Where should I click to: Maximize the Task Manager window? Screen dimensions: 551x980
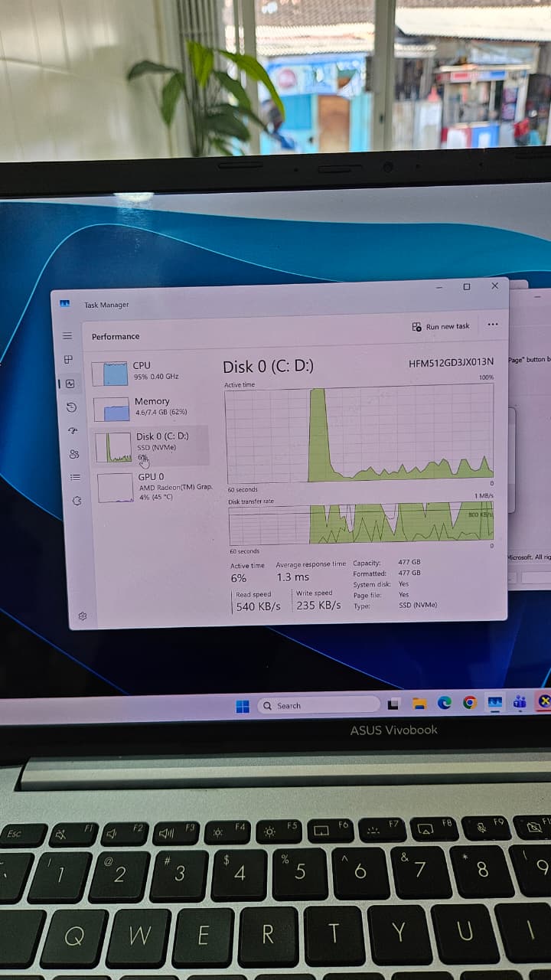pyautogui.click(x=467, y=286)
